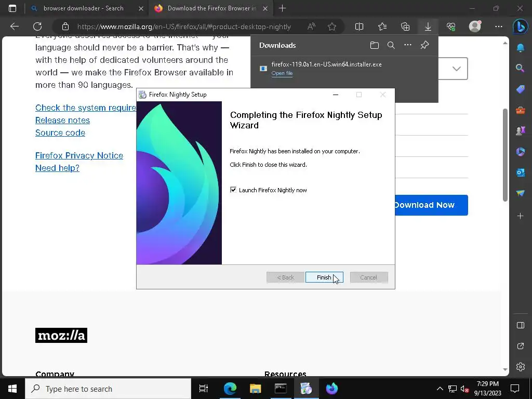Open the Need help? link
Screen dimensions: 532x399
pyautogui.click(x=57, y=168)
